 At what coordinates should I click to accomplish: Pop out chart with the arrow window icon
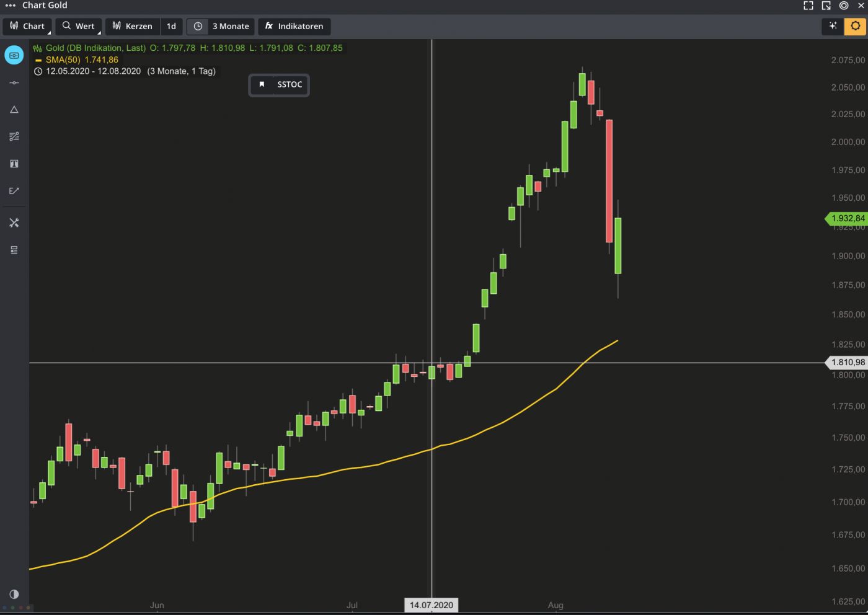tap(826, 6)
